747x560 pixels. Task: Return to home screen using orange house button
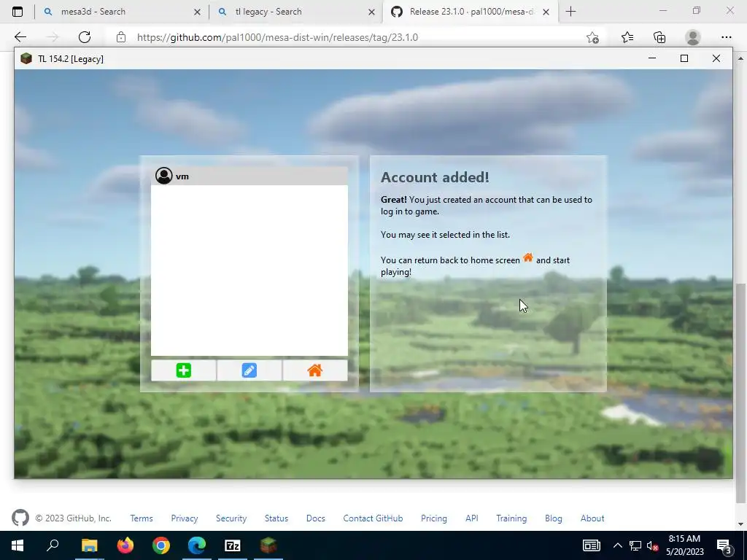[315, 370]
